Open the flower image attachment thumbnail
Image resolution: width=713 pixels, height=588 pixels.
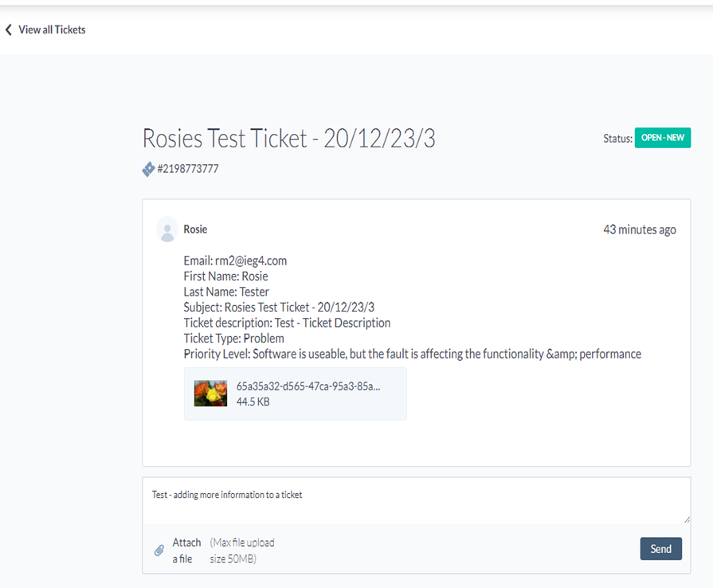[210, 394]
